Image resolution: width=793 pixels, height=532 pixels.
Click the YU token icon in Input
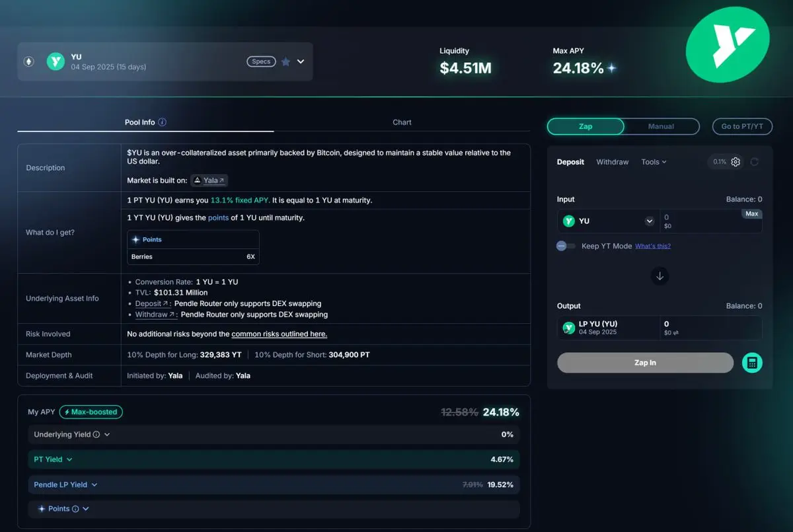568,221
